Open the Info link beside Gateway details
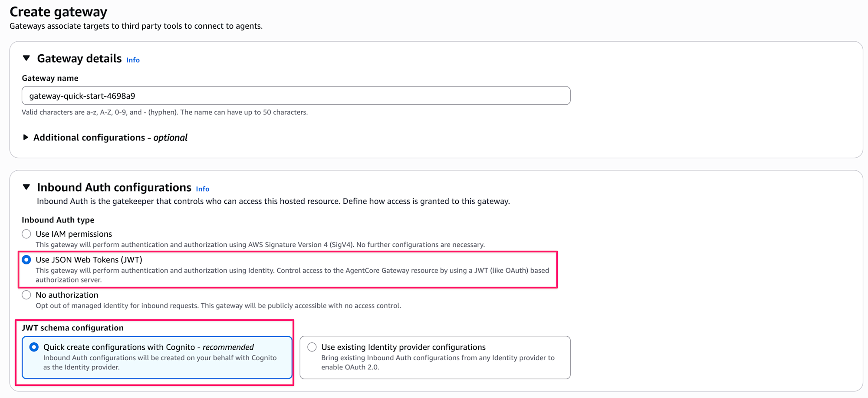 (133, 60)
